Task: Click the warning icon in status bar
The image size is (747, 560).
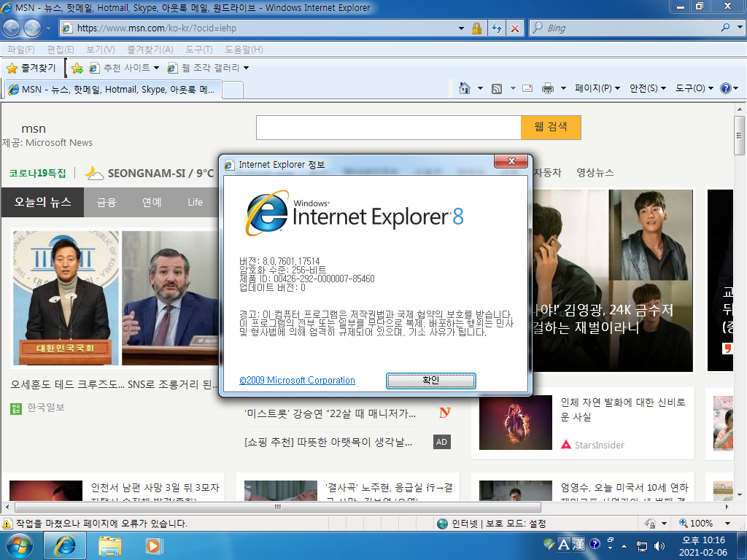Action: (x=7, y=524)
